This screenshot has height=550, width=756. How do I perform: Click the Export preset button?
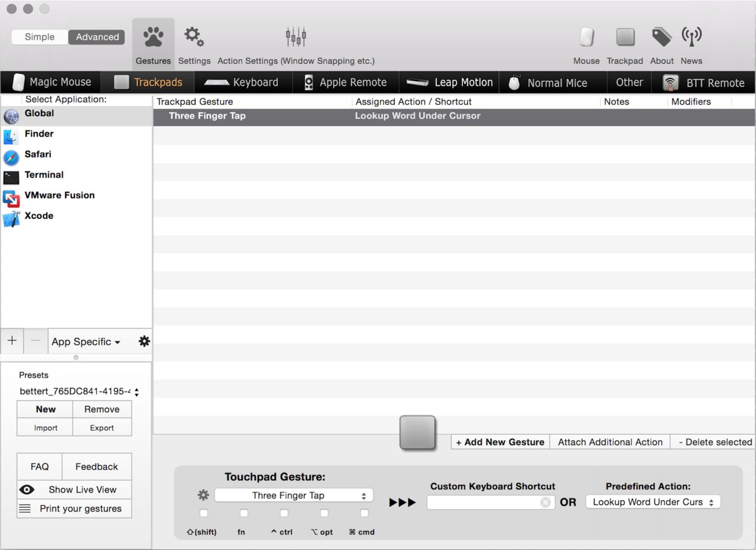(x=102, y=428)
